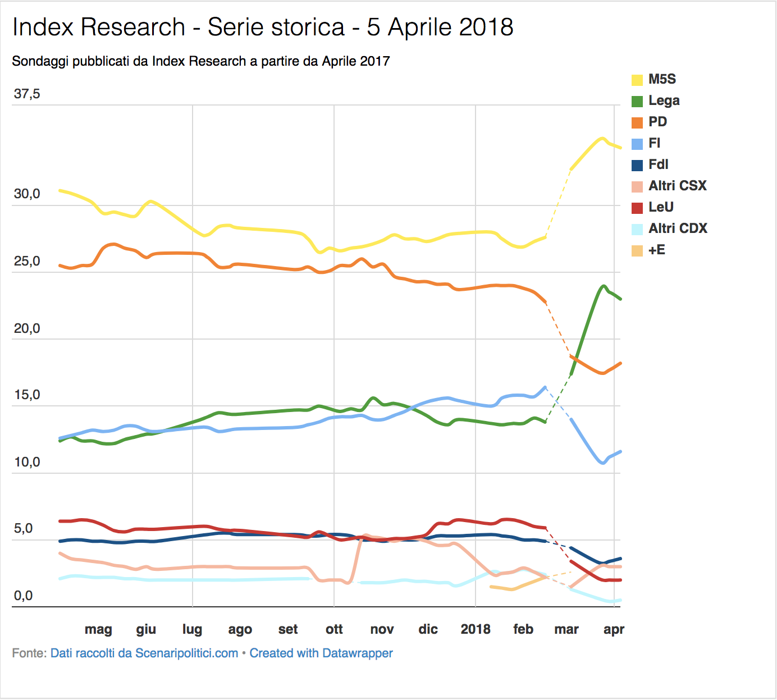Open the Dati raccolti da Scenaripolitici.com link
Image resolution: width=777 pixels, height=700 pixels.
pos(144,653)
